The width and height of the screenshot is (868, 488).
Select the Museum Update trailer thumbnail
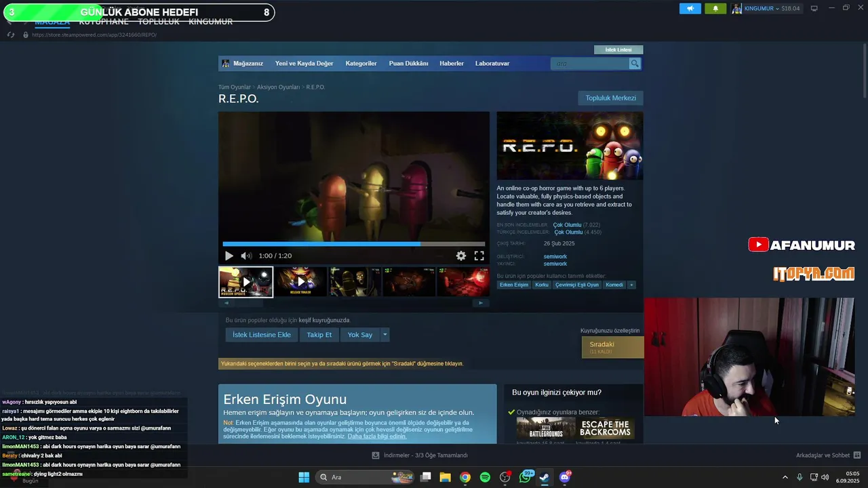(x=245, y=282)
